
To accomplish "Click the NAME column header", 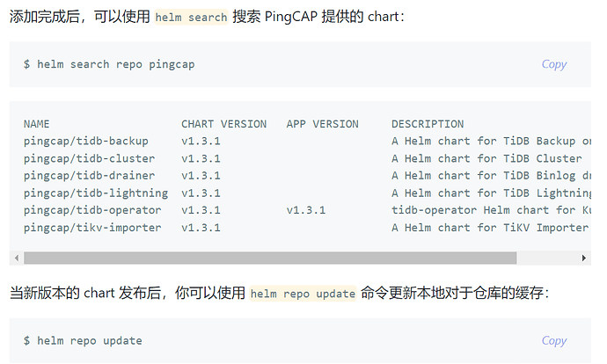I will click(x=37, y=124).
